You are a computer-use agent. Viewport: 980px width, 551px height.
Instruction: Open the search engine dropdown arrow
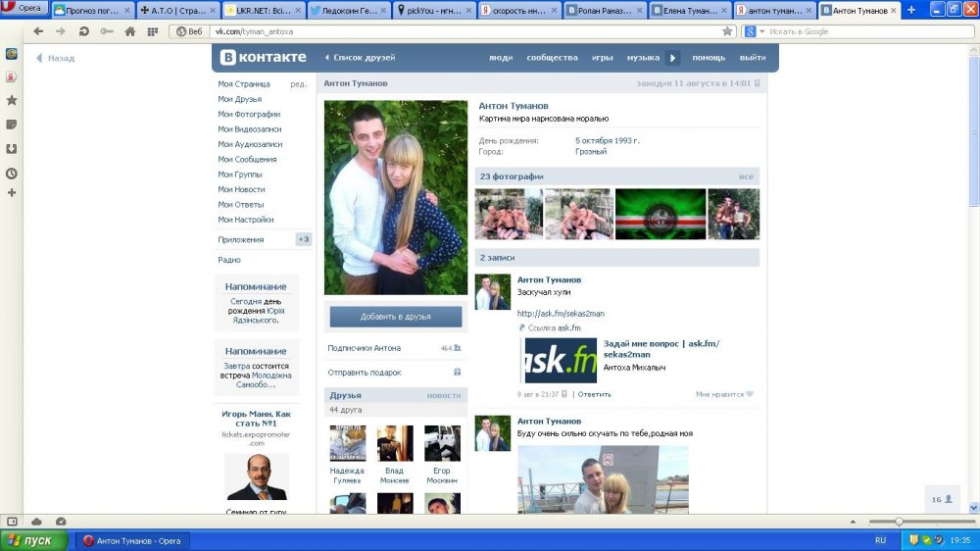tap(761, 31)
